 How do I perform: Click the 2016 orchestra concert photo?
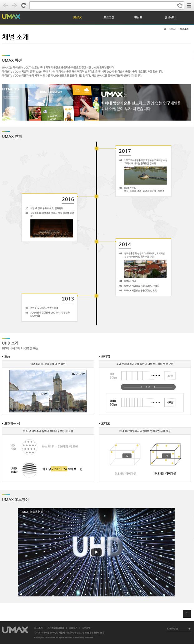click(x=52, y=228)
